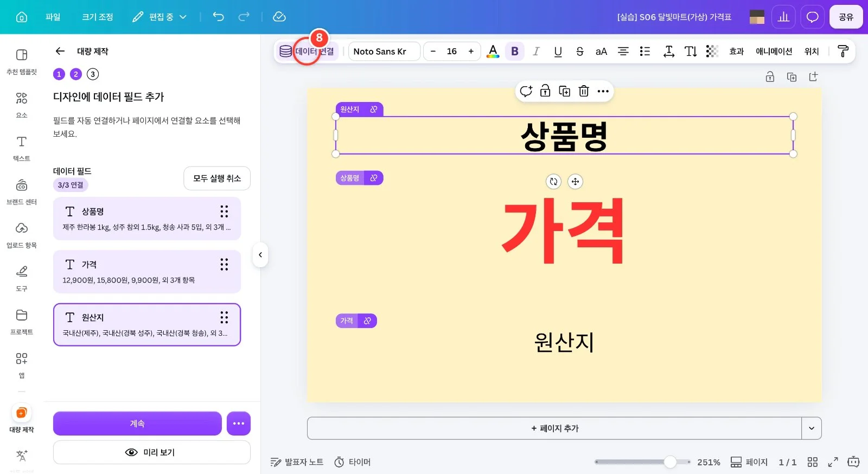
Task: Open more options beside 계속
Action: pos(239,424)
